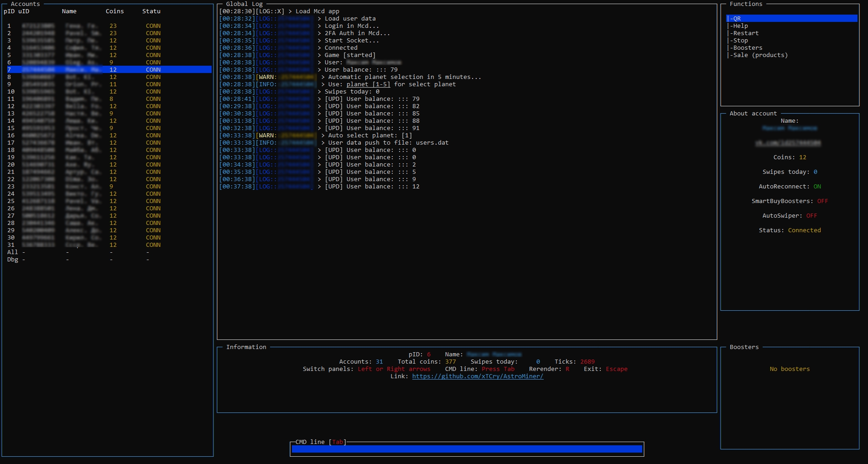Click the 00:28:36 Connected log line
Viewport: 868px width, 464px height.
pyautogui.click(x=288, y=48)
